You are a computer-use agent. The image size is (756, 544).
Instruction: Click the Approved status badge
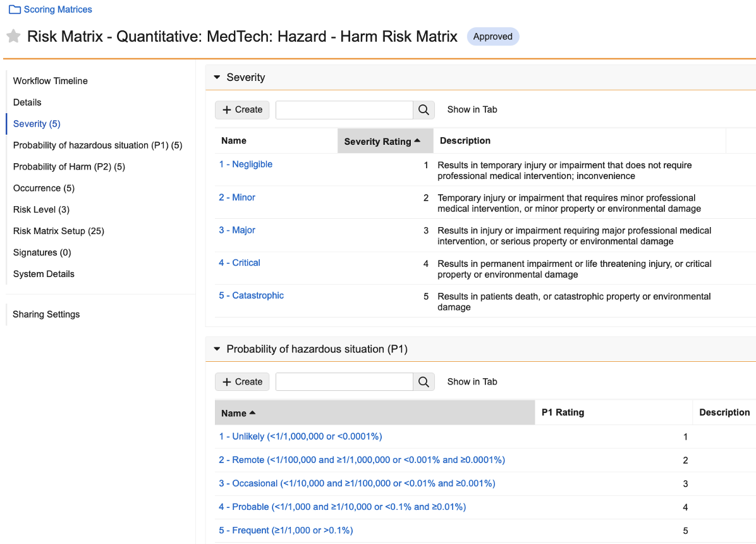click(493, 37)
